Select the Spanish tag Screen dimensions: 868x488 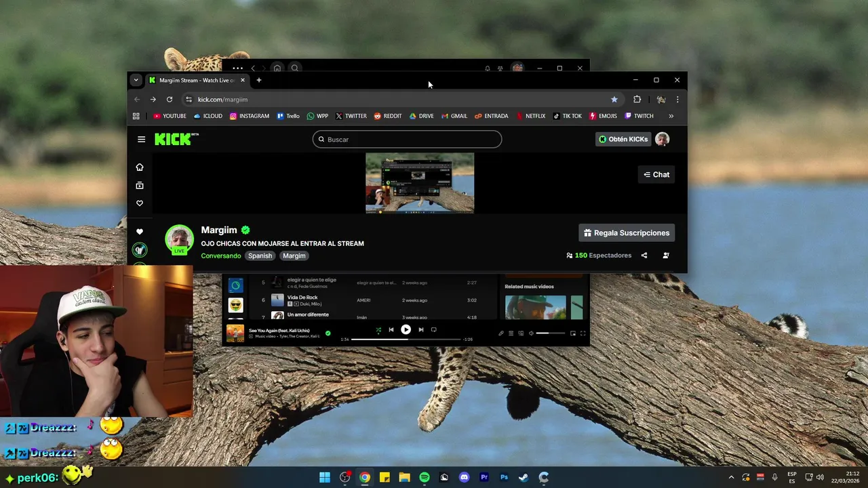pyautogui.click(x=260, y=256)
